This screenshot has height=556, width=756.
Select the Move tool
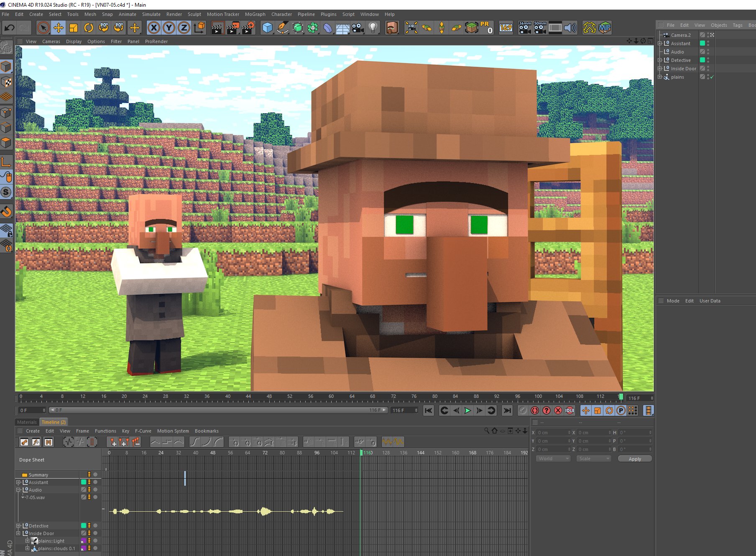(58, 28)
